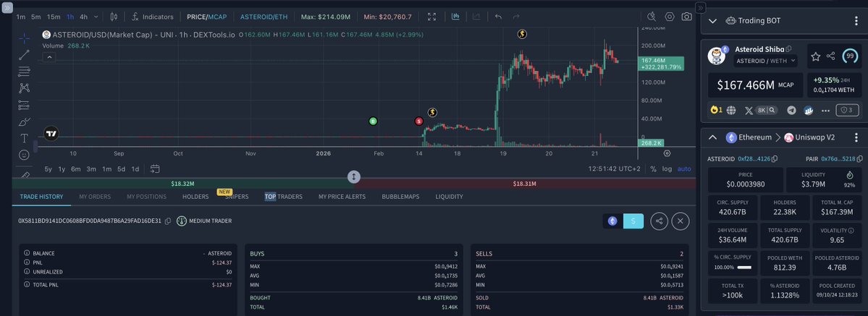Collapse the Trading BOT section
This screenshot has width=868, height=316.
tap(712, 21)
